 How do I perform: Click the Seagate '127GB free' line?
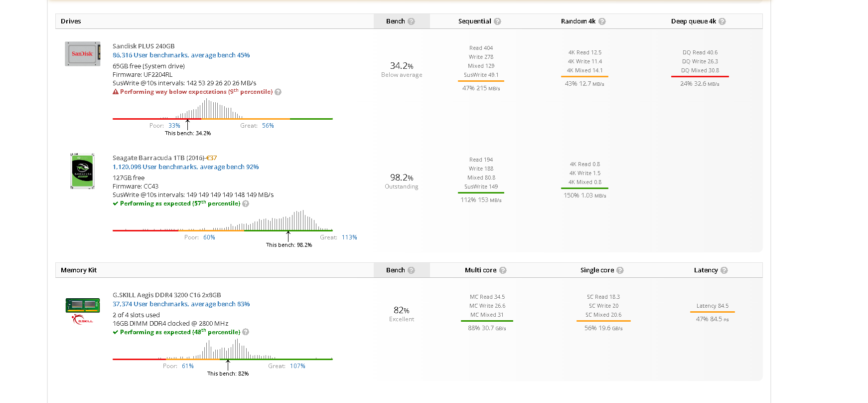pos(129,178)
